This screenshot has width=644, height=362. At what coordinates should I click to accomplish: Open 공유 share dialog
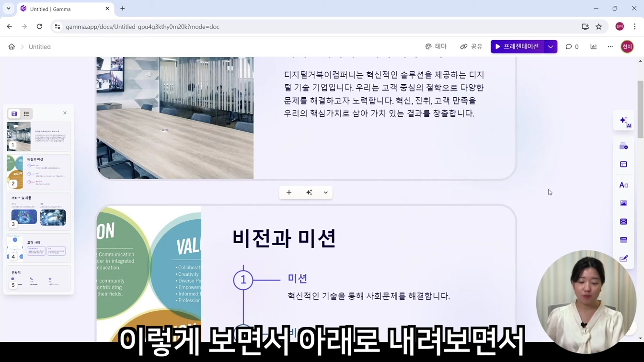[x=471, y=46]
